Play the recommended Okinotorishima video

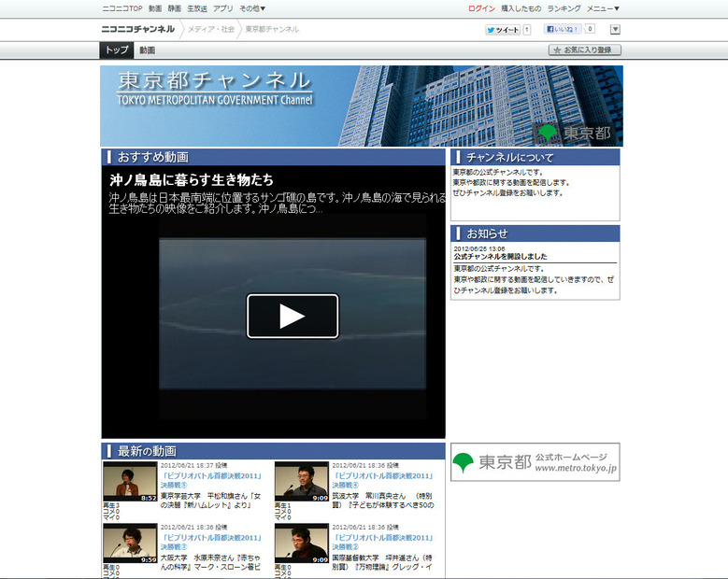pyautogui.click(x=292, y=316)
